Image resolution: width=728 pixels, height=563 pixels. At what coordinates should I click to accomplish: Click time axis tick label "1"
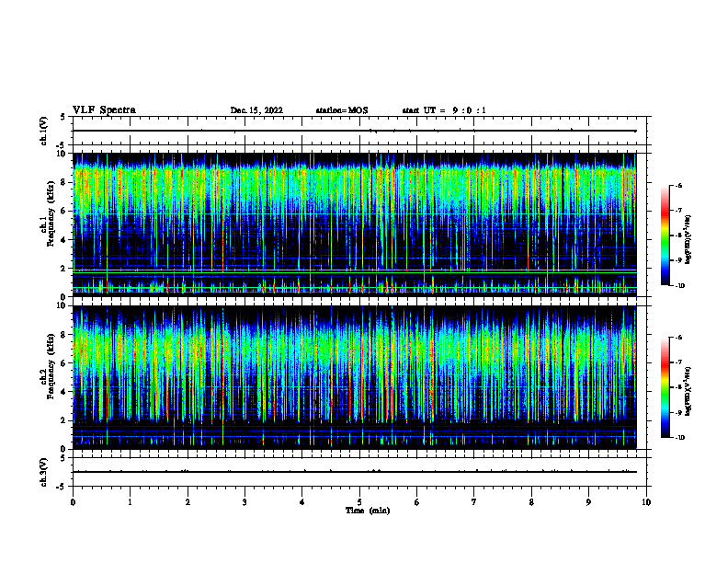[x=130, y=502]
